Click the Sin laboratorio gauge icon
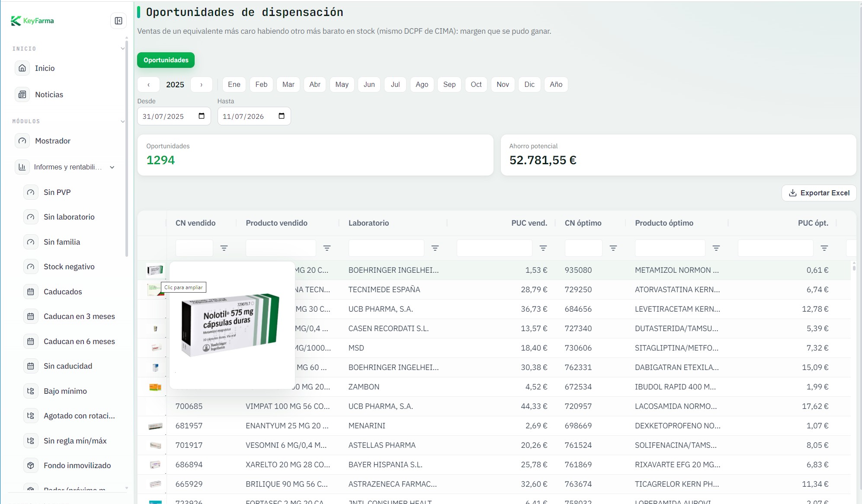Image resolution: width=862 pixels, height=504 pixels. tap(31, 217)
